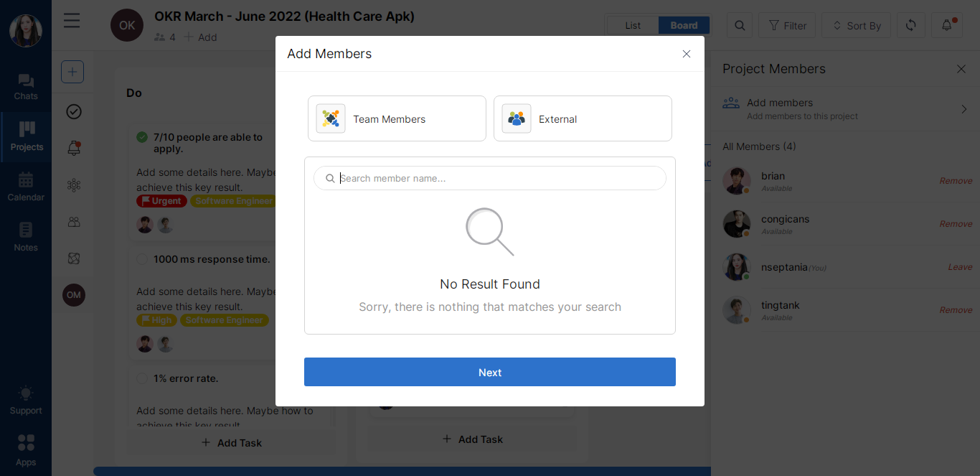Click the hamburger menu icon
The image size is (980, 476).
click(72, 20)
